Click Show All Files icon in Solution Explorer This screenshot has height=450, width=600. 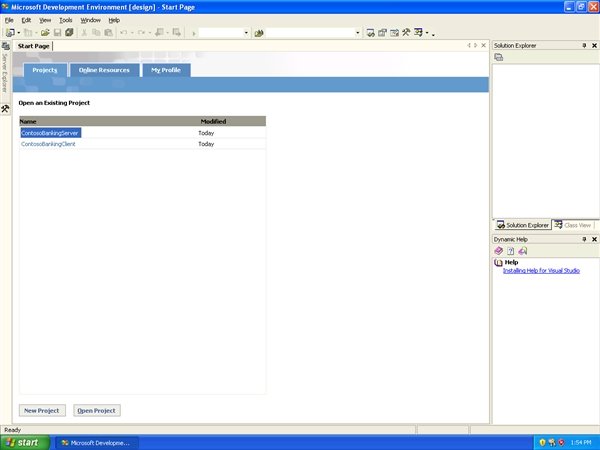coord(499,57)
